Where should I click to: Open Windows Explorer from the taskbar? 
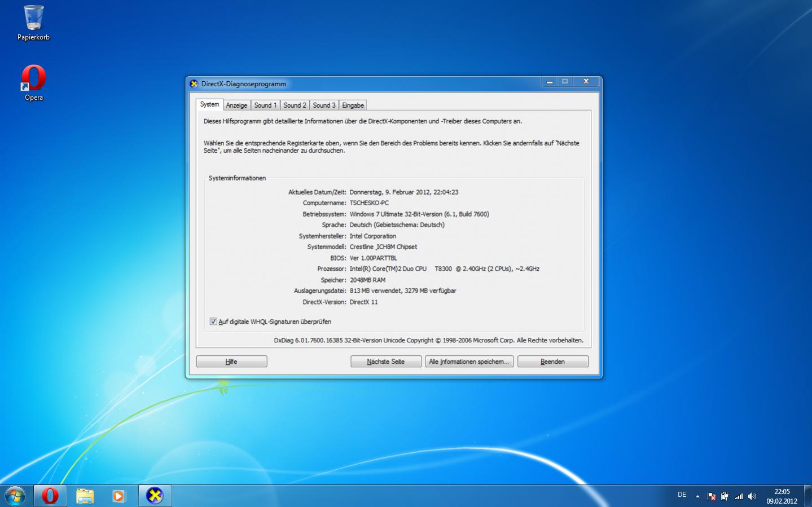click(x=85, y=496)
